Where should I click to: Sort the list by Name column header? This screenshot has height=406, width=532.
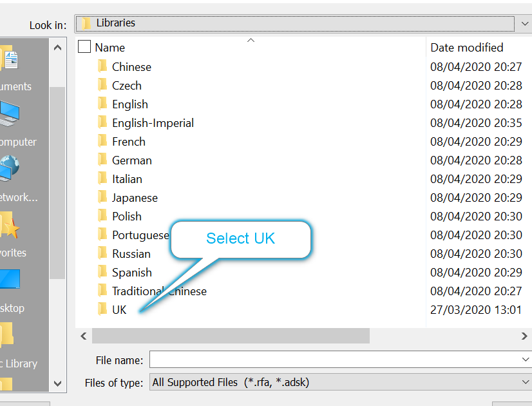(110, 48)
